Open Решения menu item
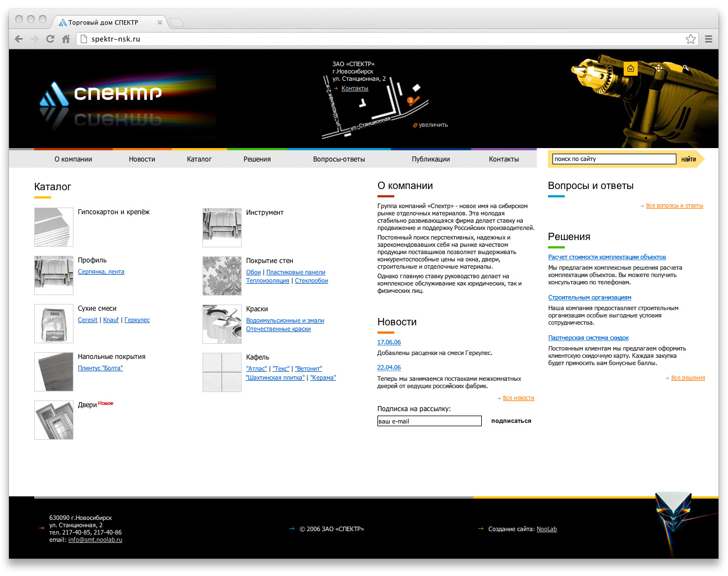The height and width of the screenshot is (576, 728). coord(257,159)
